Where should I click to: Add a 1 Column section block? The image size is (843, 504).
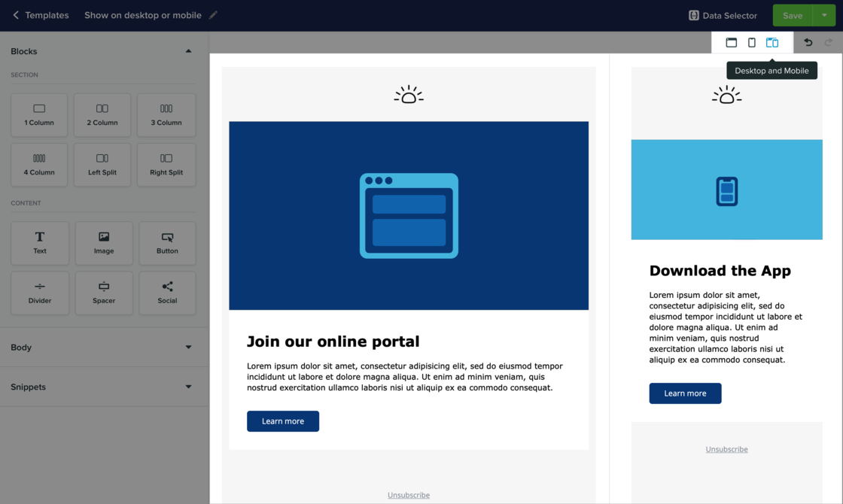[39, 114]
